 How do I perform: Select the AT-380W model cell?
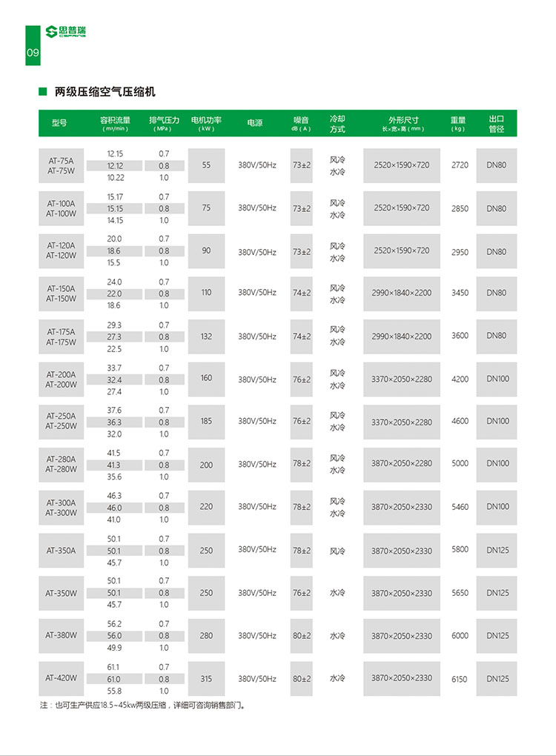tap(61, 634)
